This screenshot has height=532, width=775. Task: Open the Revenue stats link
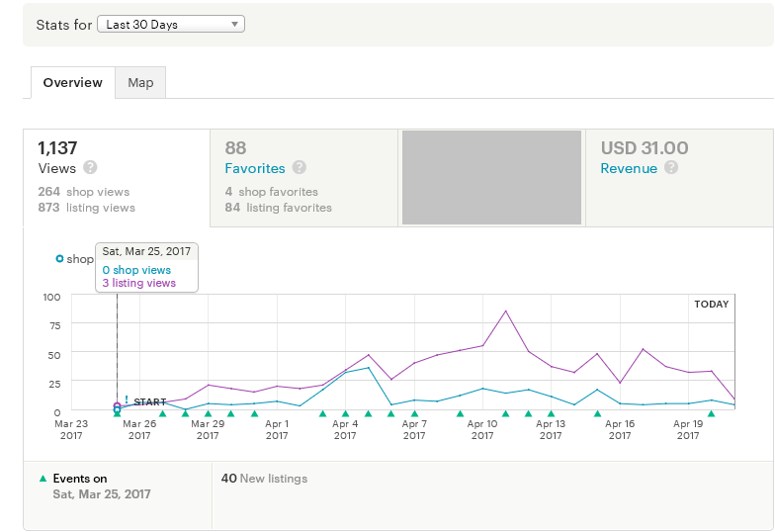[629, 168]
